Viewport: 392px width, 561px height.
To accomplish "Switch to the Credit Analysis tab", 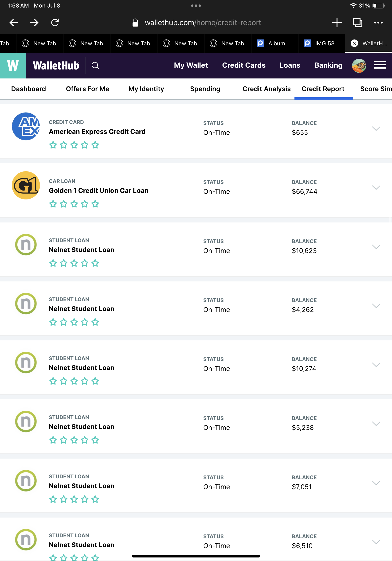I will tap(266, 89).
